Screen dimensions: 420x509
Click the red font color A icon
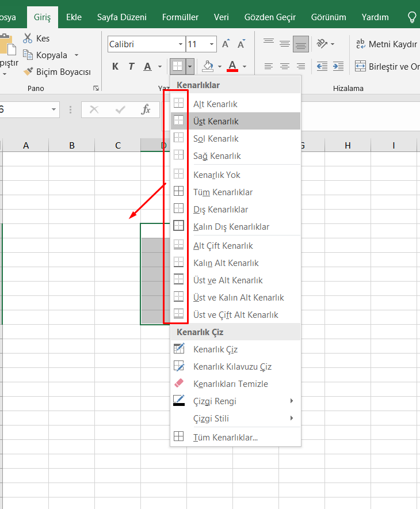(x=232, y=66)
